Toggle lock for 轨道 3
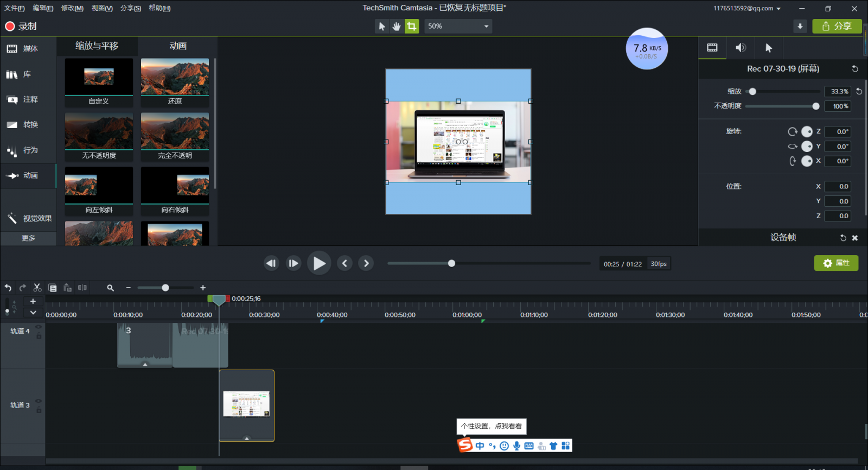 [x=39, y=410]
